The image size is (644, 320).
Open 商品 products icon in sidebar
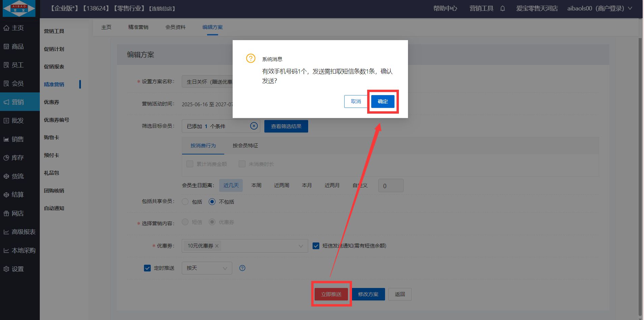[x=6, y=47]
